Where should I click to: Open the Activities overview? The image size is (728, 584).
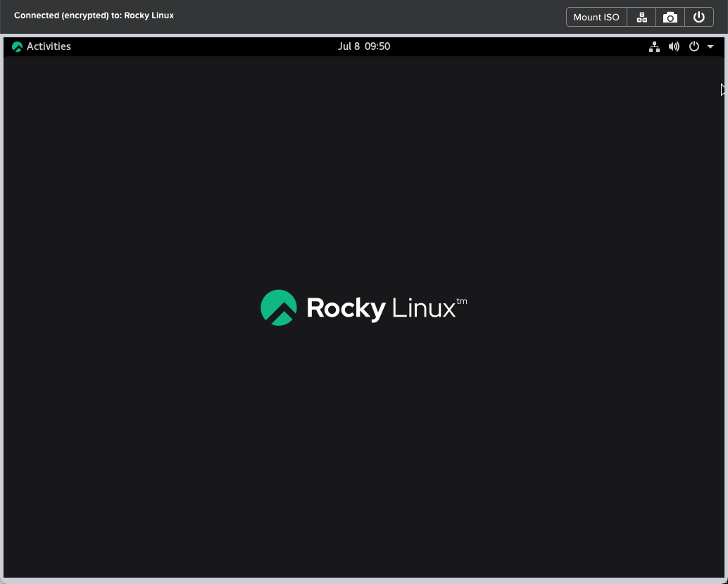tap(49, 46)
